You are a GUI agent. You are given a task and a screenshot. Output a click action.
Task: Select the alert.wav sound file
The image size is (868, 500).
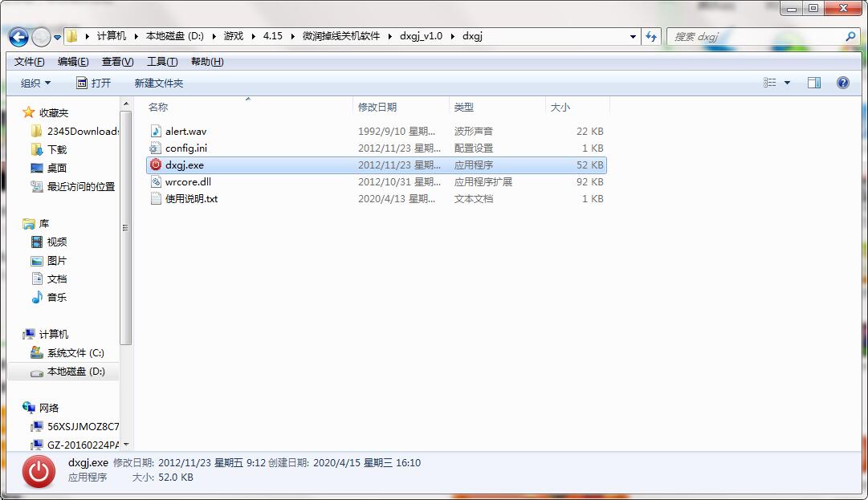pos(185,131)
